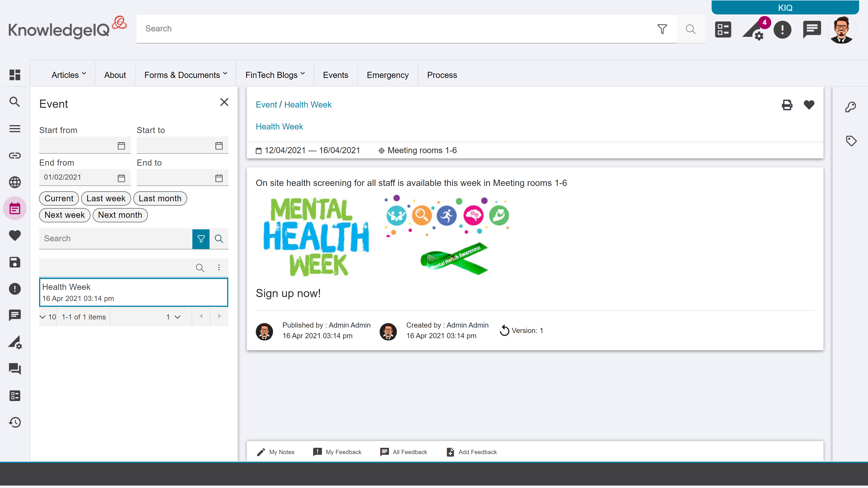This screenshot has width=868, height=488.
Task: Toggle the blue filter button in Event search
Action: coord(201,239)
